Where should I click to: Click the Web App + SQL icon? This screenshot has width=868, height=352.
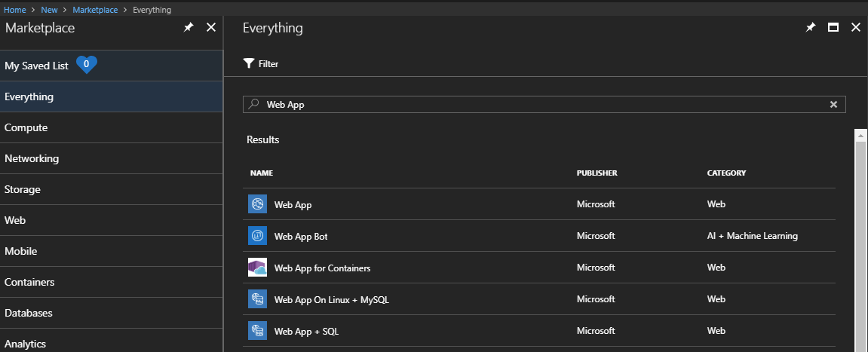coord(257,331)
